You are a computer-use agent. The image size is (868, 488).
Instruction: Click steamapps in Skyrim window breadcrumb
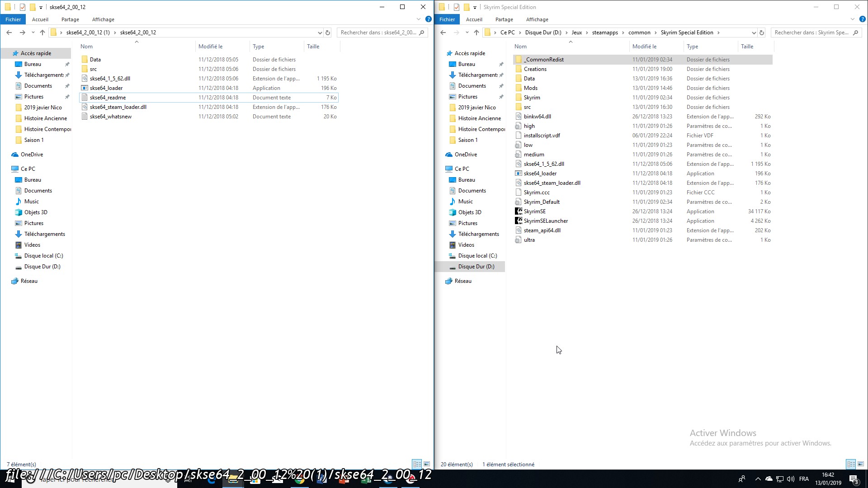tap(605, 33)
